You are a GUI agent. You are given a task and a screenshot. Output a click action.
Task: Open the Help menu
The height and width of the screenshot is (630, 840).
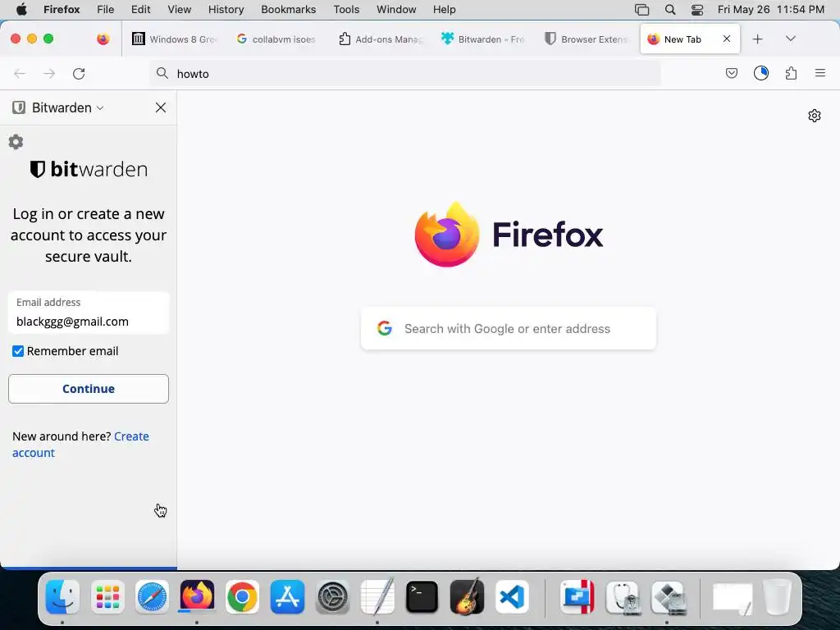tap(445, 10)
